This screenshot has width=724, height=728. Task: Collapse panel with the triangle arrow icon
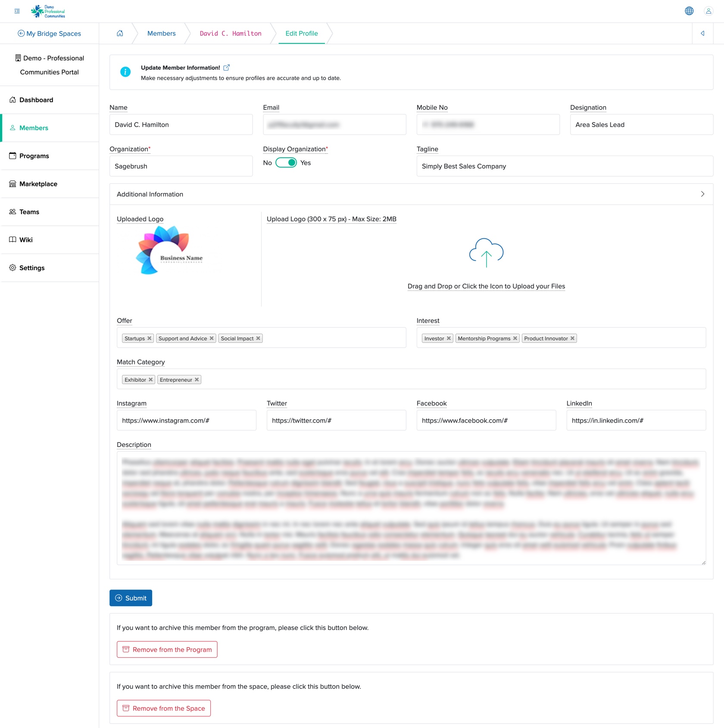coord(702,33)
